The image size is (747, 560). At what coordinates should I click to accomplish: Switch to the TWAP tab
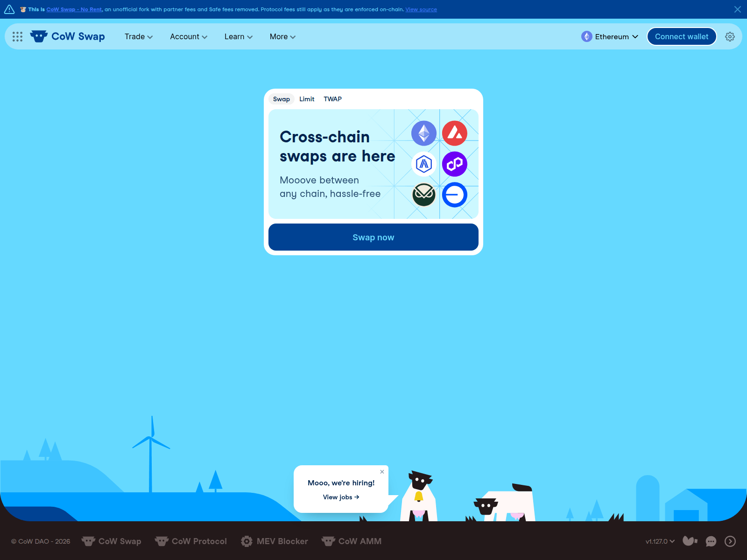(333, 99)
